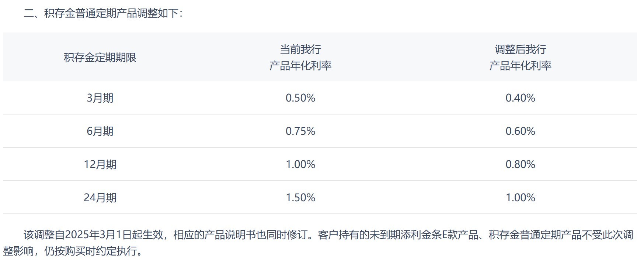Click the closing text 仍按购买时约定执行
The width and height of the screenshot is (644, 267).
click(90, 251)
